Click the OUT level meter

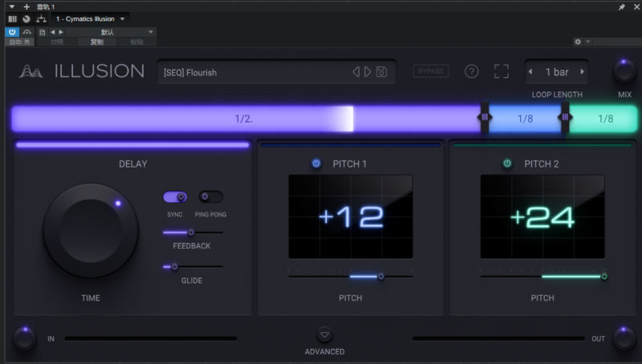(x=498, y=338)
